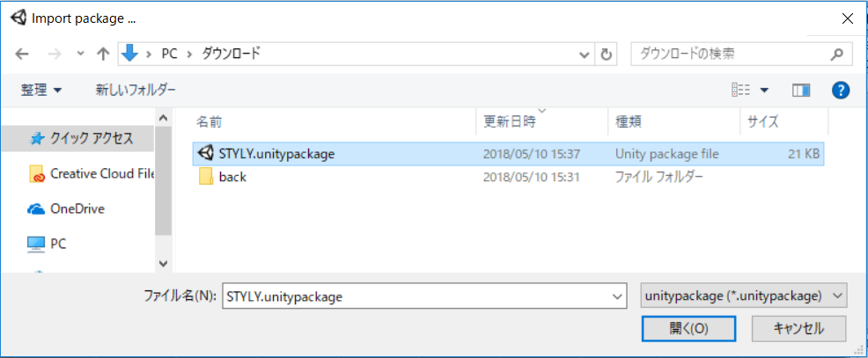Toggle the preview pane icon
The image size is (868, 358).
[x=800, y=90]
